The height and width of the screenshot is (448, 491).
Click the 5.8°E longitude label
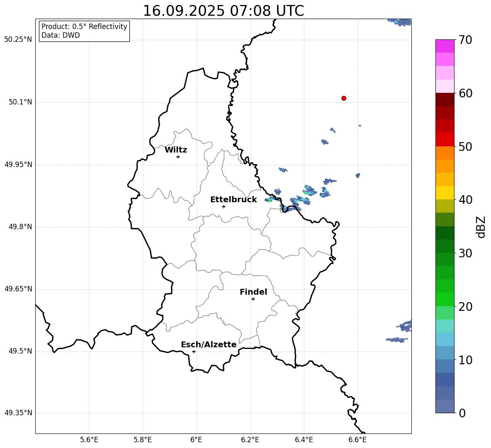(x=143, y=440)
